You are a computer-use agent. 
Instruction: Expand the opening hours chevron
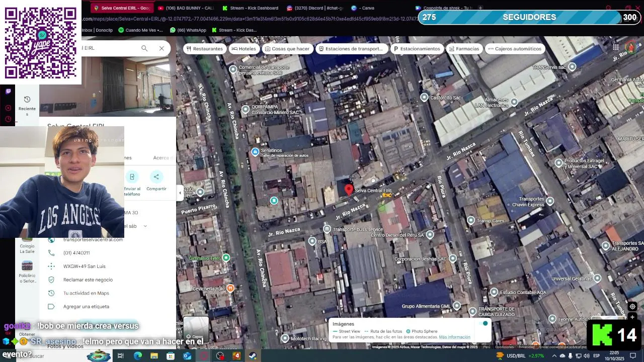(x=145, y=226)
